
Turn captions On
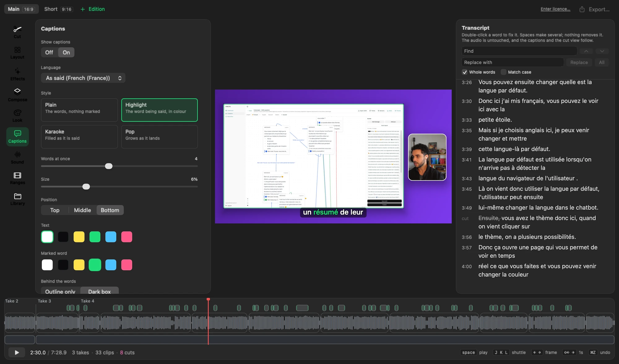tap(66, 52)
